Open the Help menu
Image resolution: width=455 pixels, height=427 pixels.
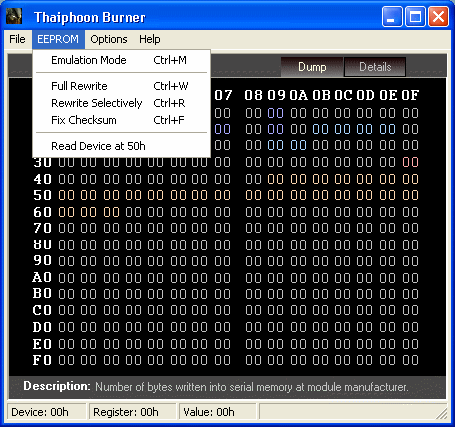click(150, 39)
